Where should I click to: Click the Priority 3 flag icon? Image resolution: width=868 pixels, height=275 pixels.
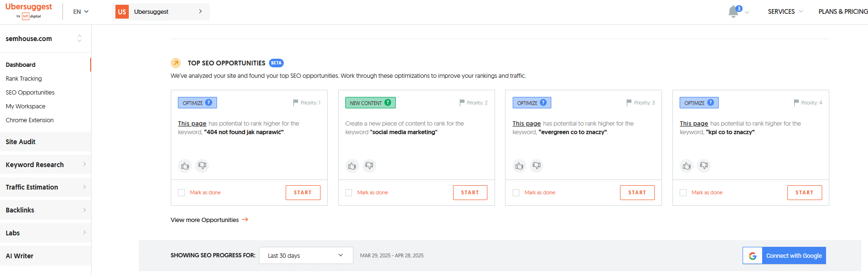tap(629, 103)
